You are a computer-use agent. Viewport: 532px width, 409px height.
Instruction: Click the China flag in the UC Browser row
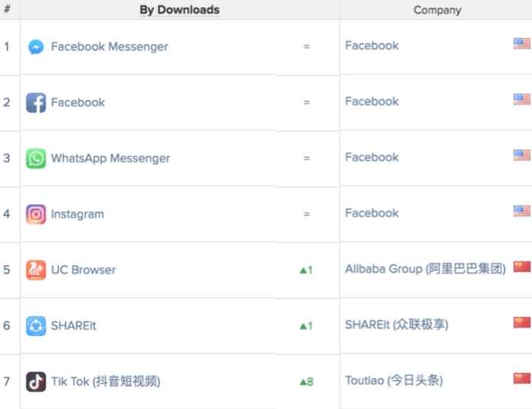(522, 267)
